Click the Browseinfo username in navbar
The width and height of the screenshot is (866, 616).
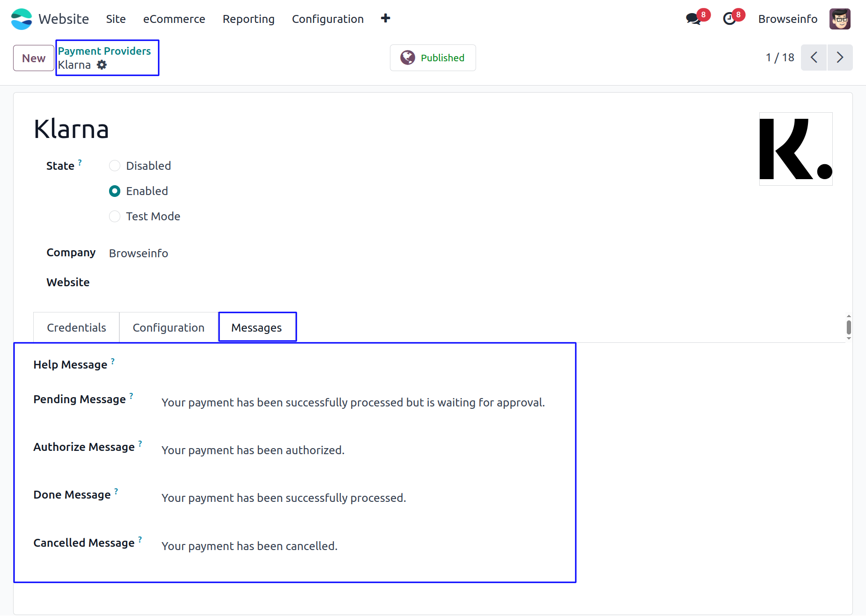click(x=788, y=19)
